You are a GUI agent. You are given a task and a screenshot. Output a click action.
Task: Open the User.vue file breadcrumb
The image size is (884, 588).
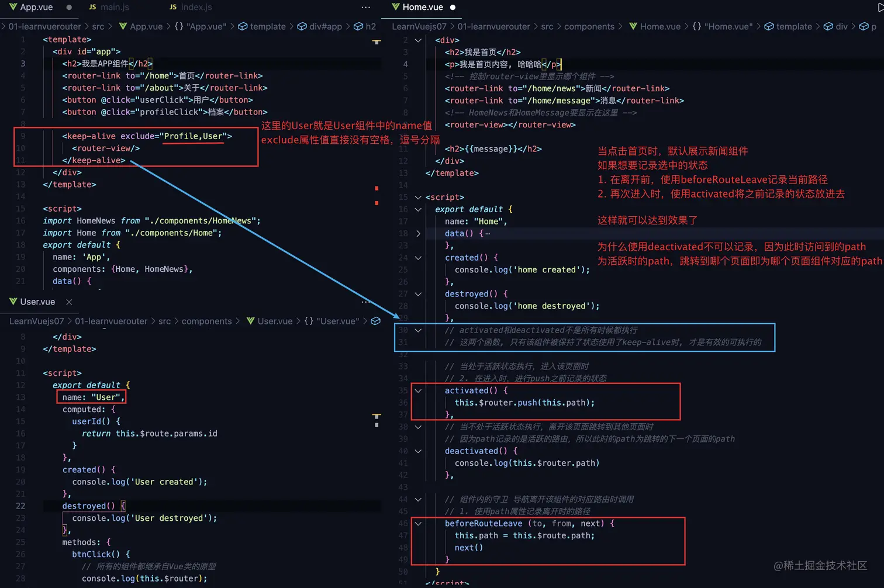[270, 321]
